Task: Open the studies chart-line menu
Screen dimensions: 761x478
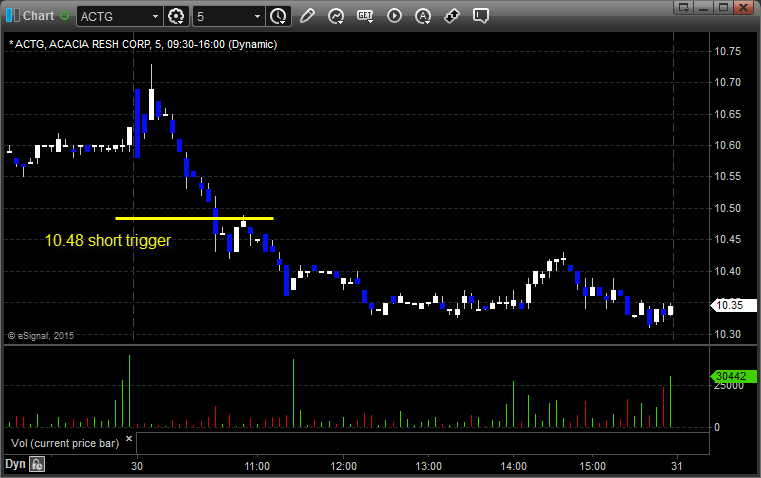Action: (x=336, y=16)
